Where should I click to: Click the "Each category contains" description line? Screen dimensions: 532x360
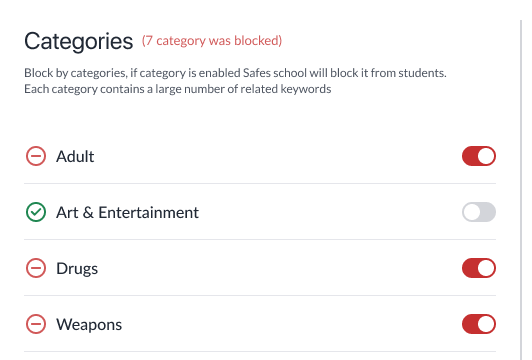tap(177, 89)
